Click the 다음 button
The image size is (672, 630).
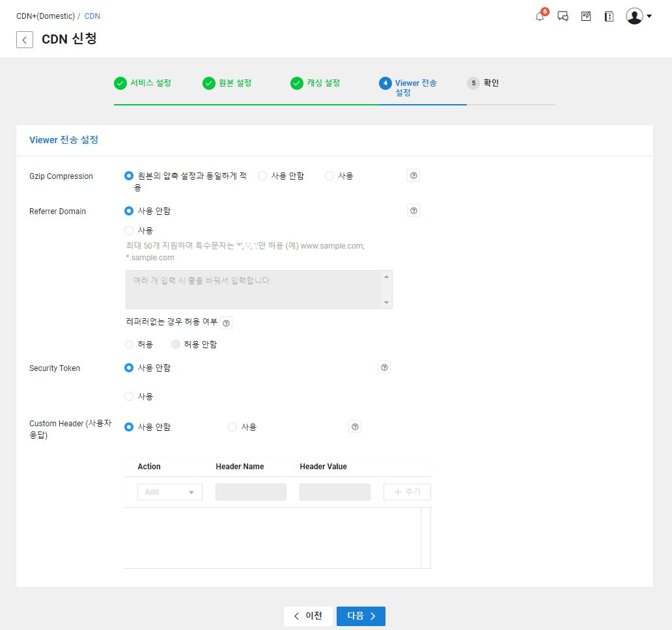point(361,616)
